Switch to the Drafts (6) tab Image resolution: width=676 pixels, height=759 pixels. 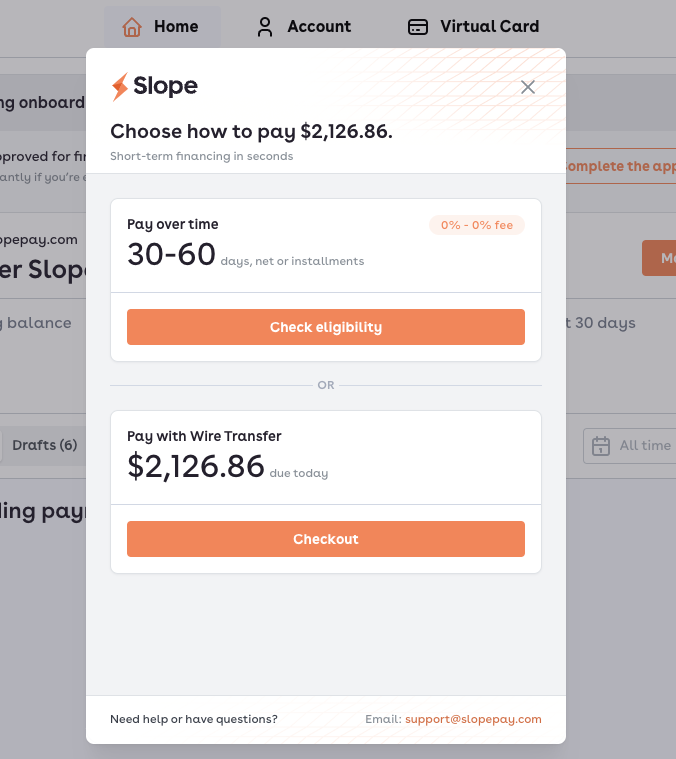coord(45,445)
